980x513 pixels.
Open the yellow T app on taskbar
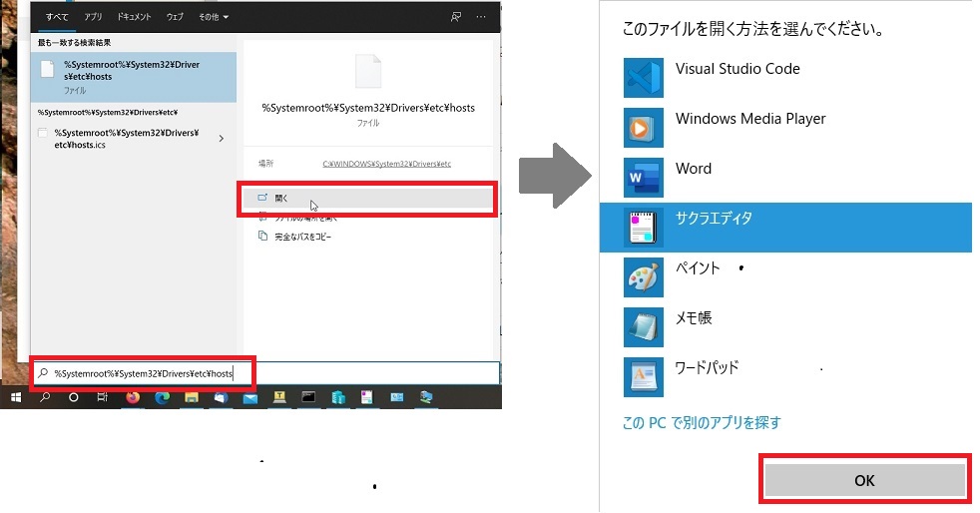click(279, 397)
